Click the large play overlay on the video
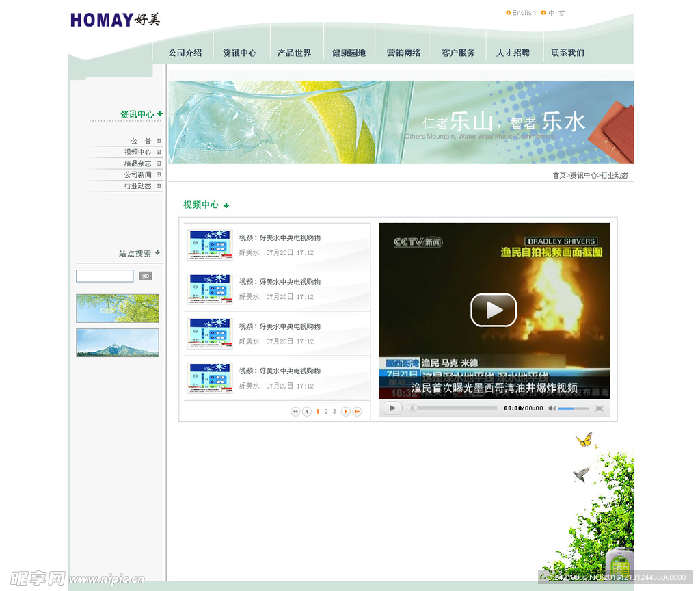Image resolution: width=700 pixels, height=591 pixels. click(493, 310)
